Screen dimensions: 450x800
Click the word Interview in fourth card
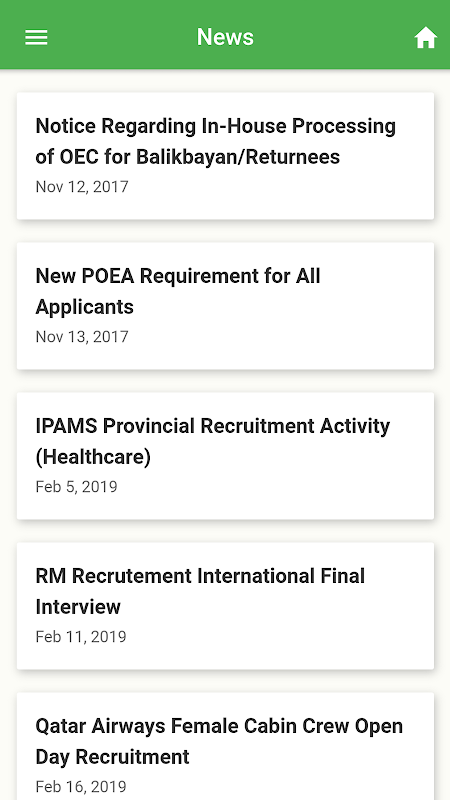(78, 607)
